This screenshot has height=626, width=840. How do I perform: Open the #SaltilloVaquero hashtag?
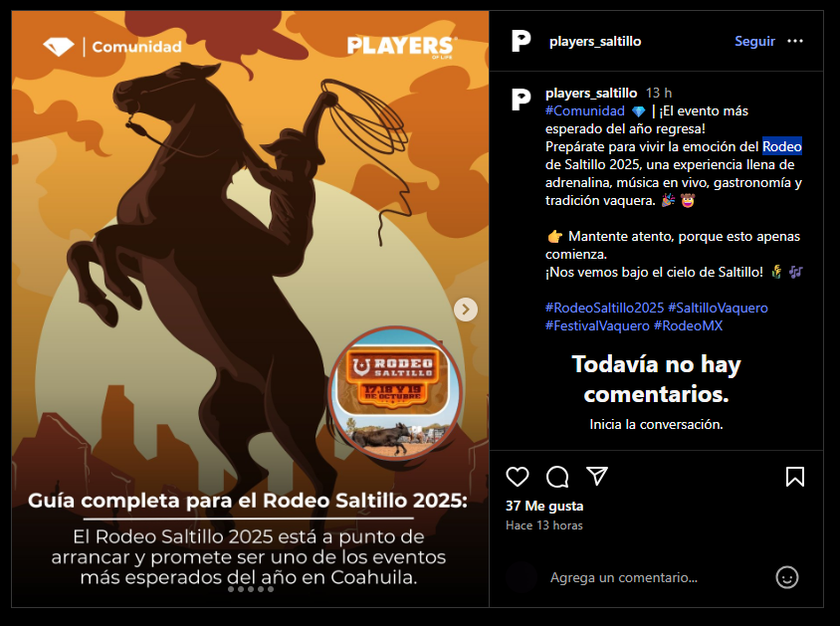coord(718,308)
